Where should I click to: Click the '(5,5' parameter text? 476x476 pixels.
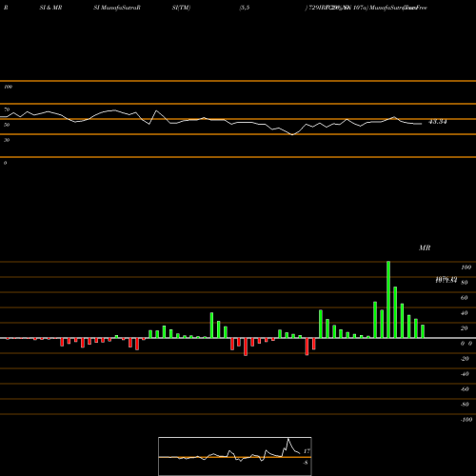(245, 8)
